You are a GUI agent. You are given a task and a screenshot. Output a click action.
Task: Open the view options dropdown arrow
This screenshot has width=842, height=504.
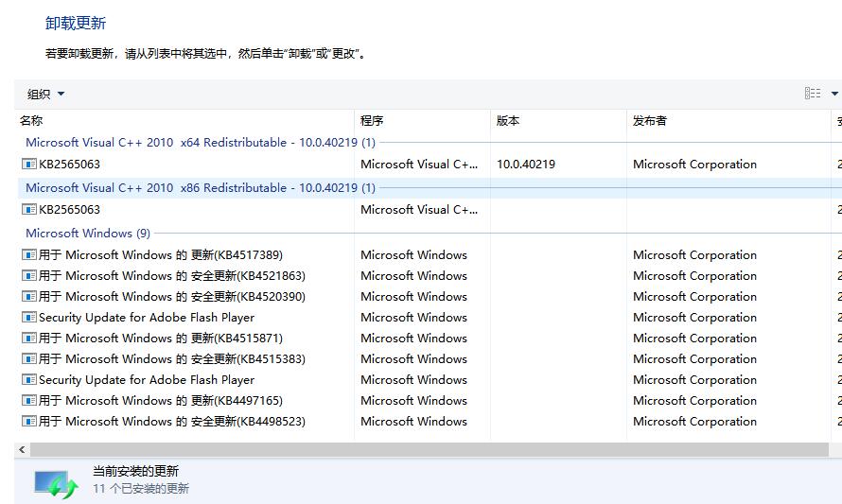click(834, 94)
